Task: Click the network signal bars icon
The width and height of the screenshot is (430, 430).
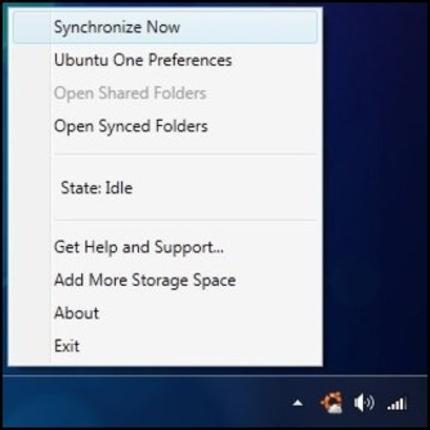Action: click(397, 404)
